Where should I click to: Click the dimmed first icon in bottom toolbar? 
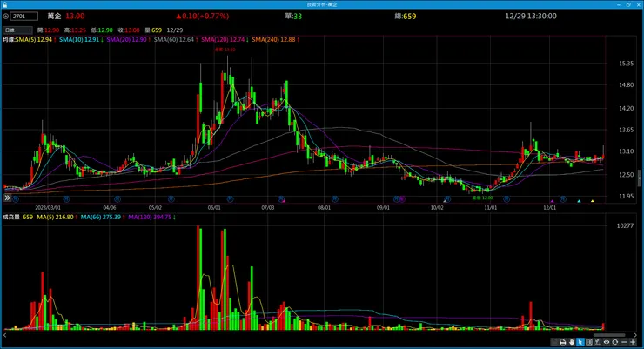coord(554,342)
